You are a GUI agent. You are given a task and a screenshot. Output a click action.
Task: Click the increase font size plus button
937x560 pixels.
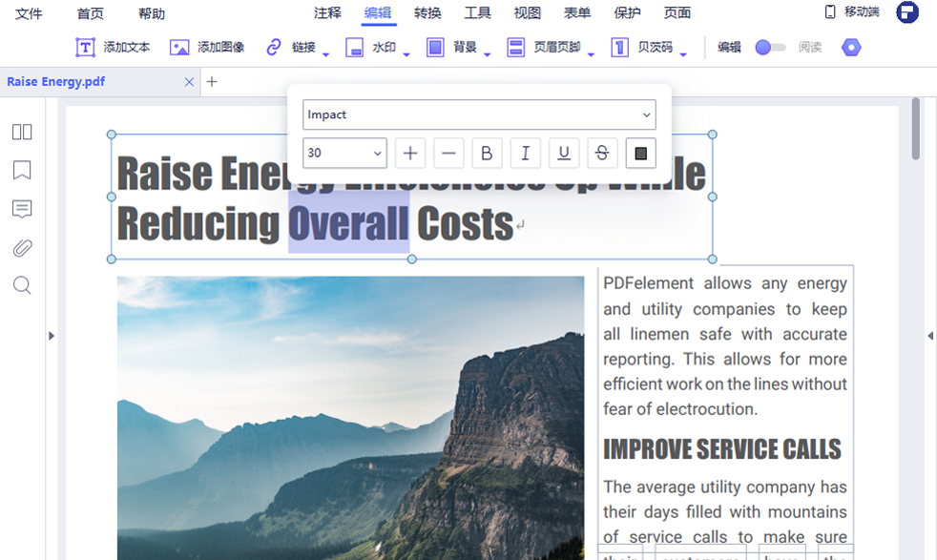[x=410, y=153]
